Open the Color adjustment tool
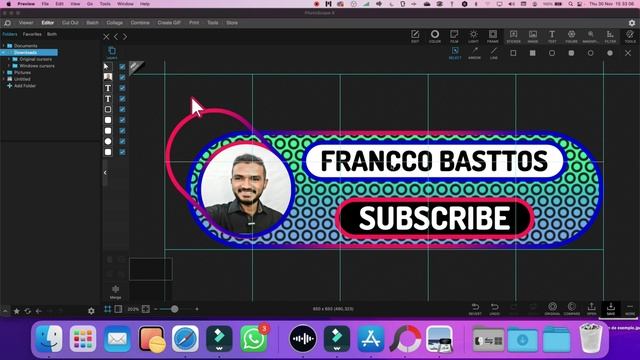The height and width of the screenshot is (360, 640). point(435,36)
